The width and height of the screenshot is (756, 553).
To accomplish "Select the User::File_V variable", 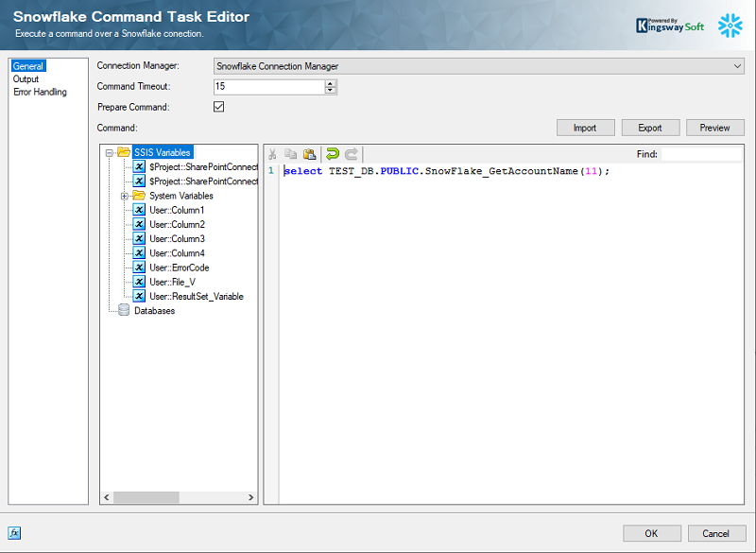I will [x=173, y=283].
